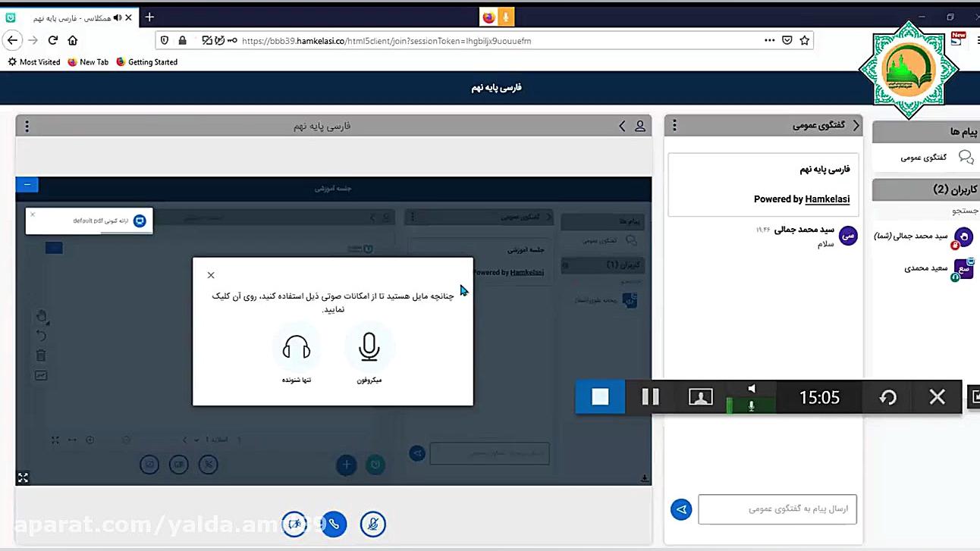Viewport: 980px width, 551px height.
Task: Enter fullscreen with the expand icon bottom-left
Action: [x=22, y=477]
